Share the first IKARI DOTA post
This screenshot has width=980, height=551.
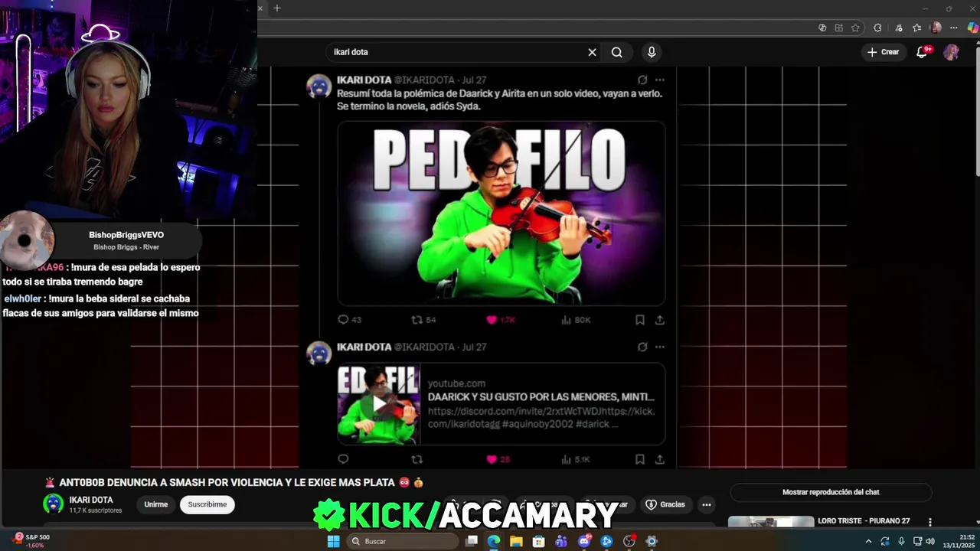659,320
